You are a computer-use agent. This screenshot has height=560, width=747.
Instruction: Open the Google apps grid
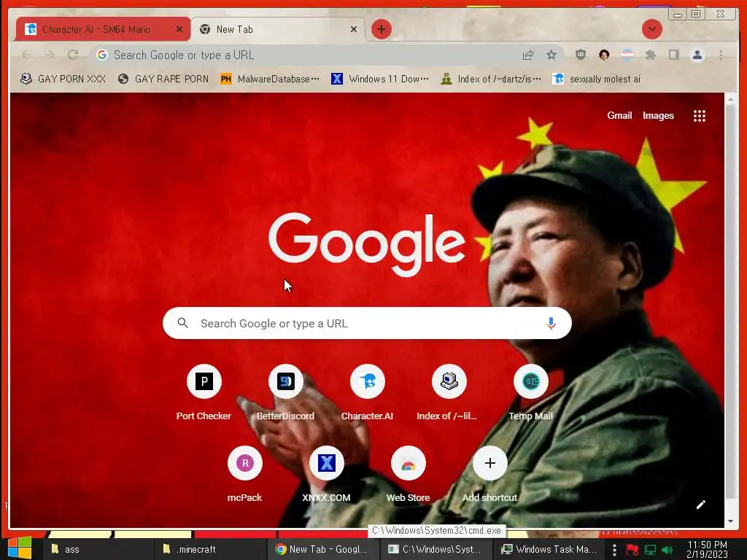699,116
